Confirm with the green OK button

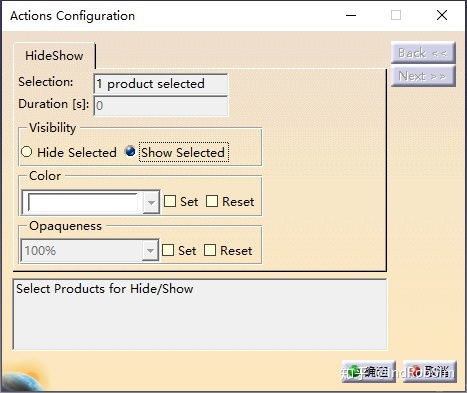[x=368, y=371]
